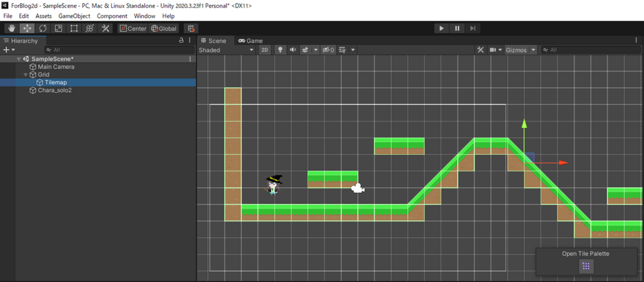Lock the Hierarchy panel
Screen dimensions: 644x282
click(x=181, y=41)
